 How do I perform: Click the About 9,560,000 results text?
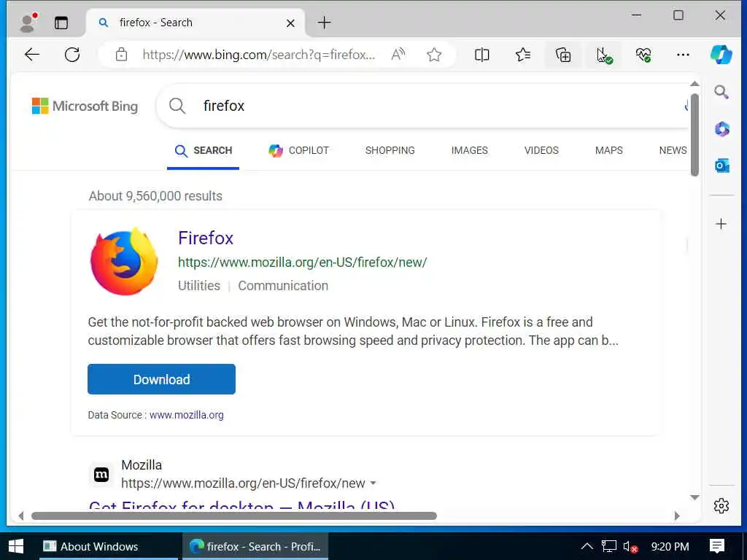click(x=155, y=196)
